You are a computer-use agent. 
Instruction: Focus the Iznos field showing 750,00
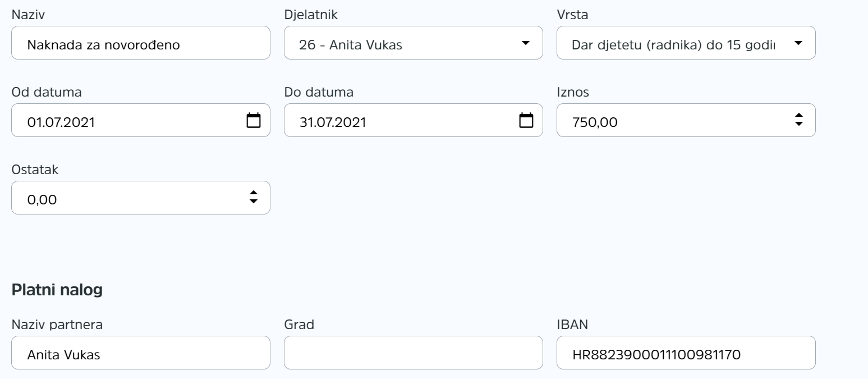(686, 120)
